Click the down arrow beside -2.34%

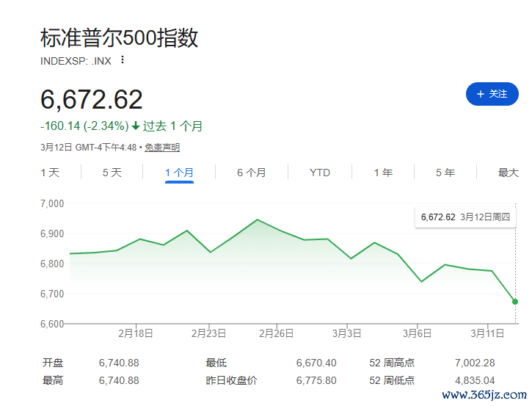[x=136, y=126]
